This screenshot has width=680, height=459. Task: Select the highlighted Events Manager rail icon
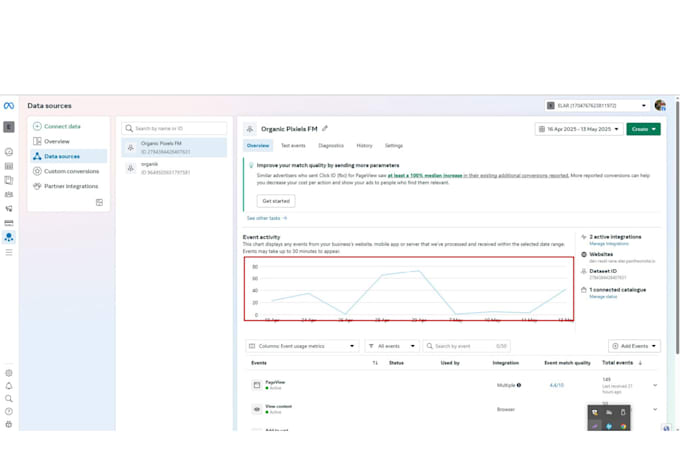point(9,237)
